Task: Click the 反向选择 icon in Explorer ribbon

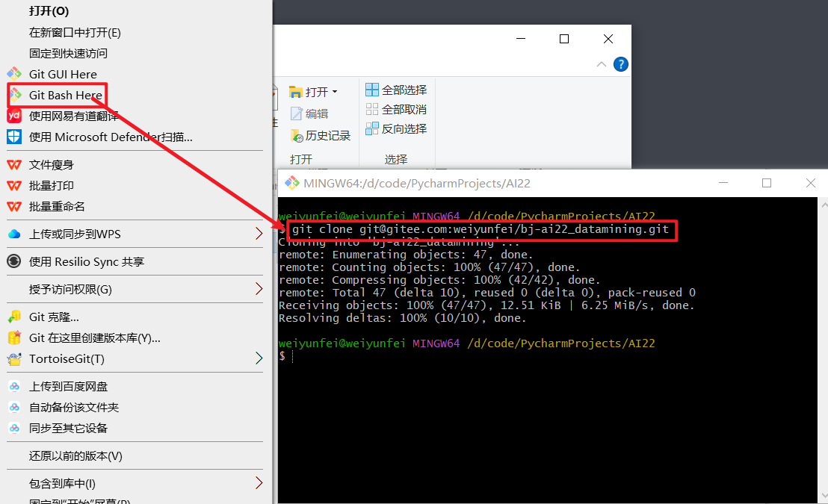Action: pos(372,128)
